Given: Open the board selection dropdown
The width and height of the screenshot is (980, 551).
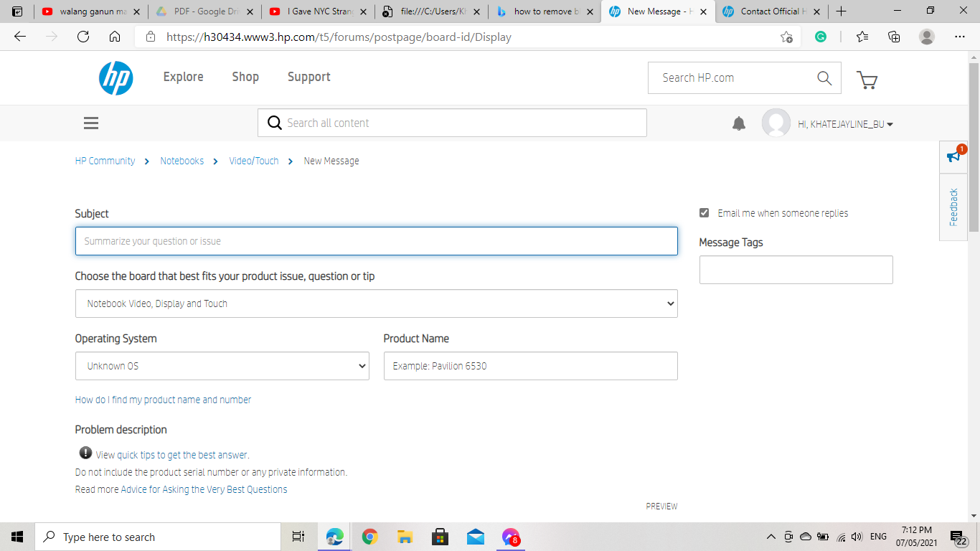Looking at the screenshot, I should [x=377, y=303].
